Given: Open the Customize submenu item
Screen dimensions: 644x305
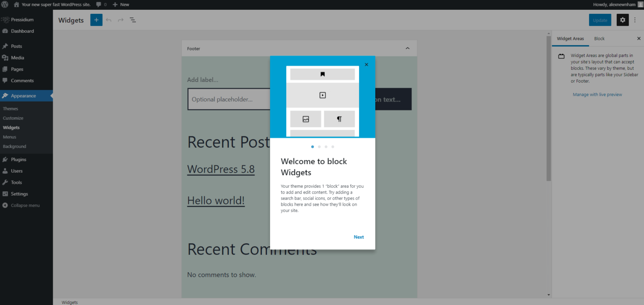Looking at the screenshot, I should click(x=13, y=118).
